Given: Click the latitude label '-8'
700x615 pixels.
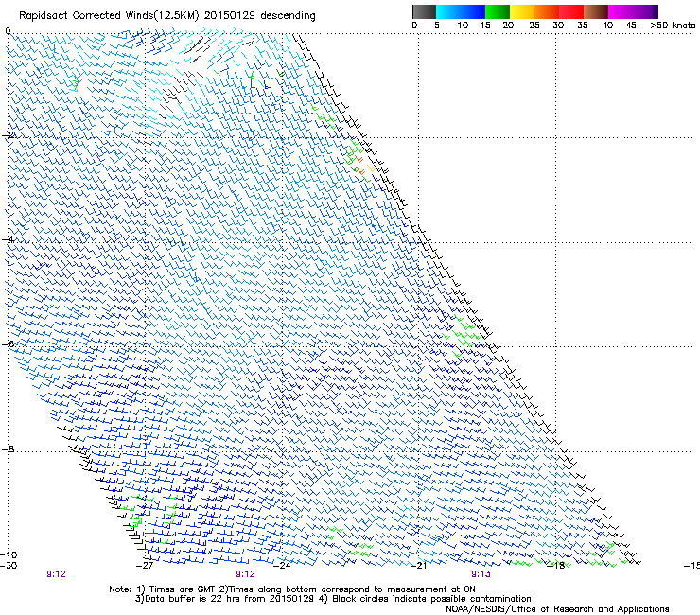Looking at the screenshot, I should click(9, 448).
